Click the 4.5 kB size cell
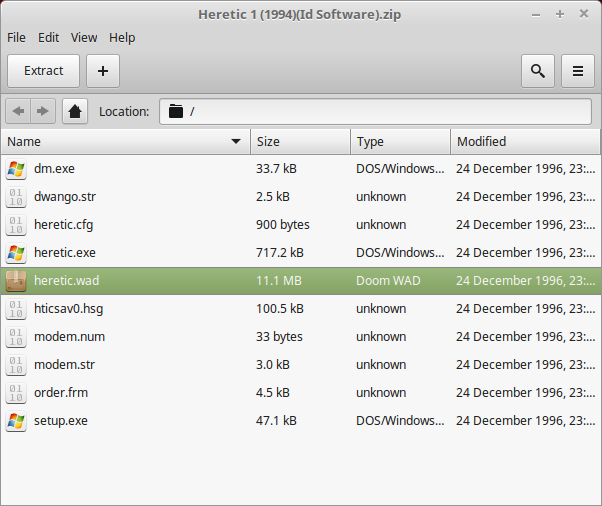 click(273, 393)
